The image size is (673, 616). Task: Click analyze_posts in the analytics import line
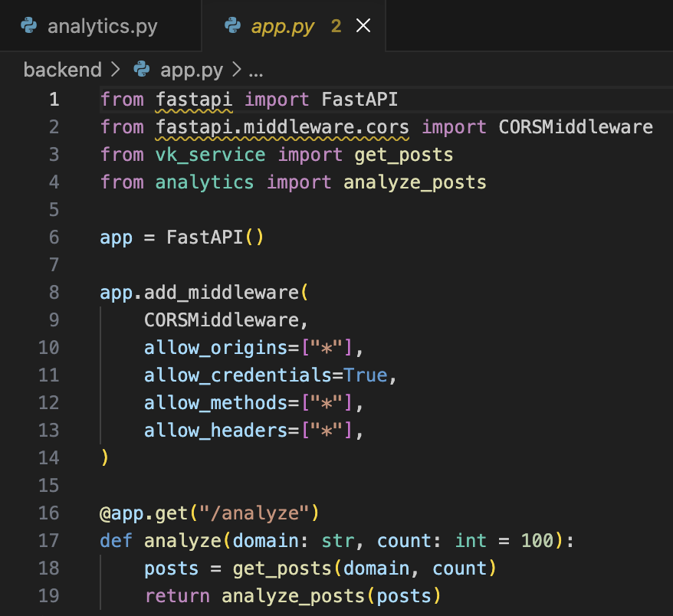415,182
